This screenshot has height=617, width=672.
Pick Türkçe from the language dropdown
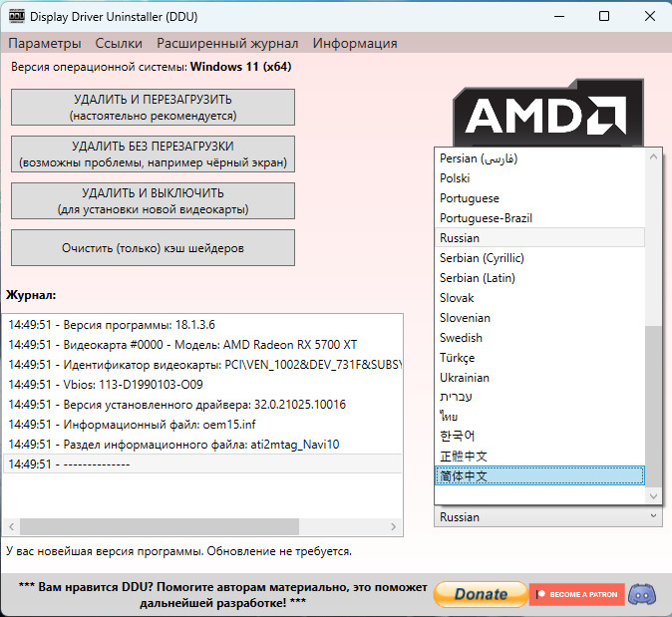(x=457, y=358)
